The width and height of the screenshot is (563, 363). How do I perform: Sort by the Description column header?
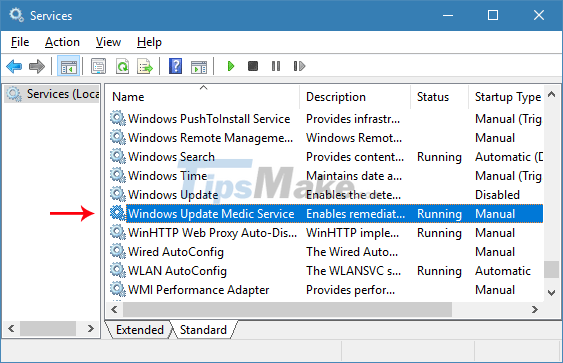(x=355, y=97)
